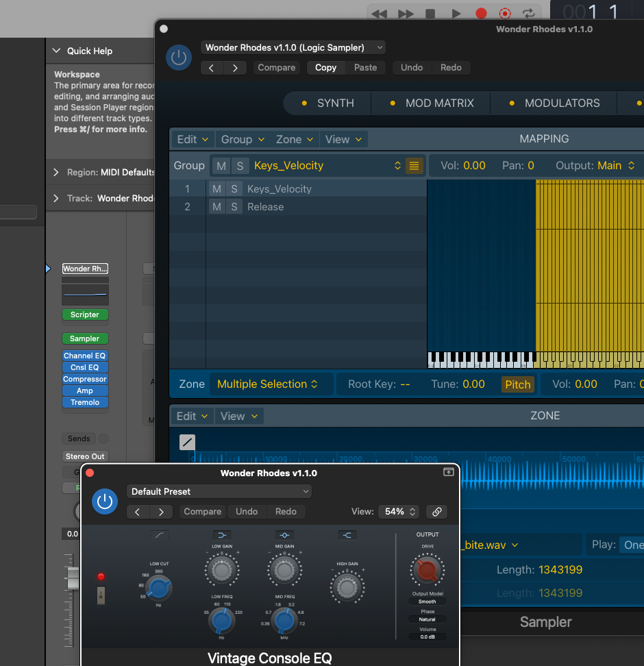Select the high shelf filter icon
Image resolution: width=644 pixels, height=666 pixels.
(x=347, y=535)
